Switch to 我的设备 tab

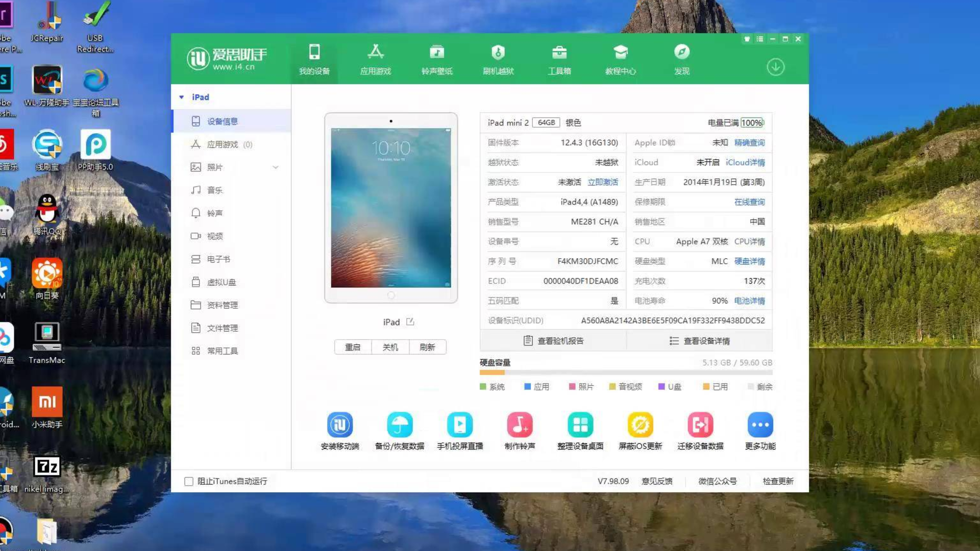click(x=314, y=59)
